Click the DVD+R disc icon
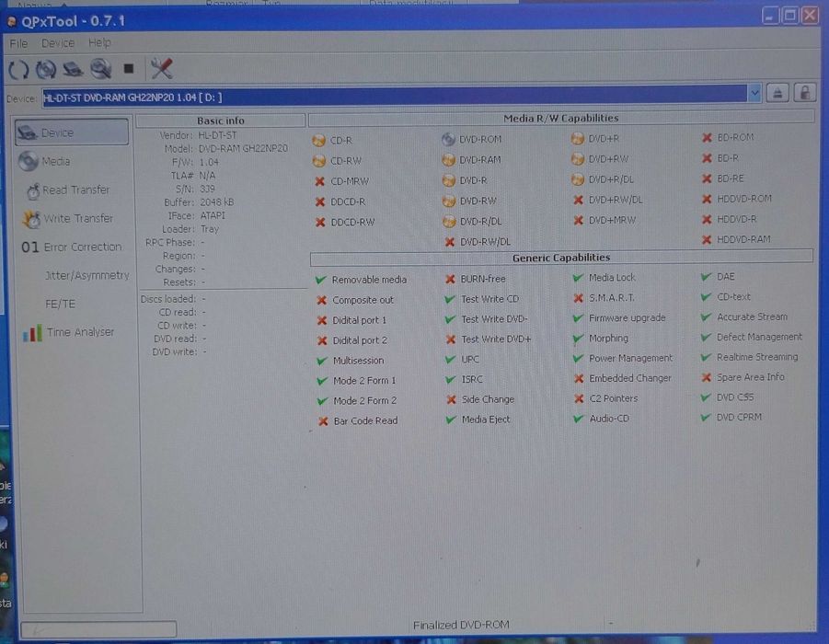The width and height of the screenshot is (829, 644). (577, 139)
